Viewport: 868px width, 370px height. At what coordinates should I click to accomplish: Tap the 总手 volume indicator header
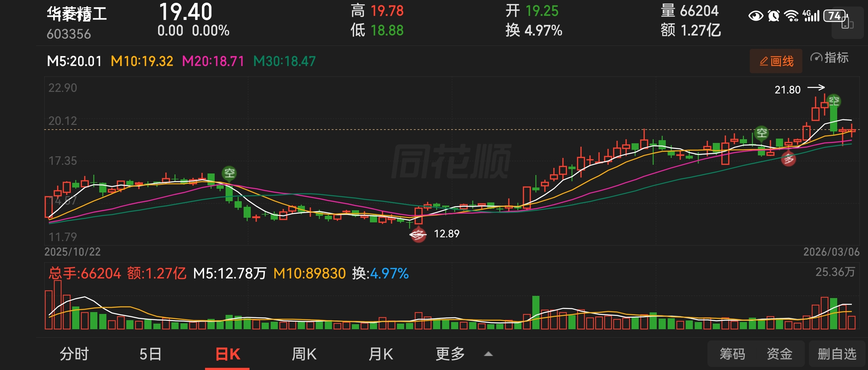coord(84,273)
